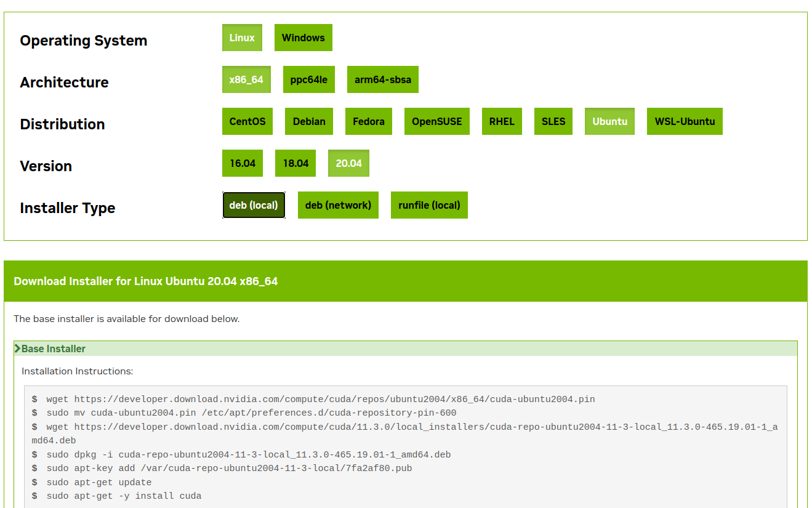Screen dimensions: 812x508
Task: Select the Fedora distribution
Action: coord(368,121)
